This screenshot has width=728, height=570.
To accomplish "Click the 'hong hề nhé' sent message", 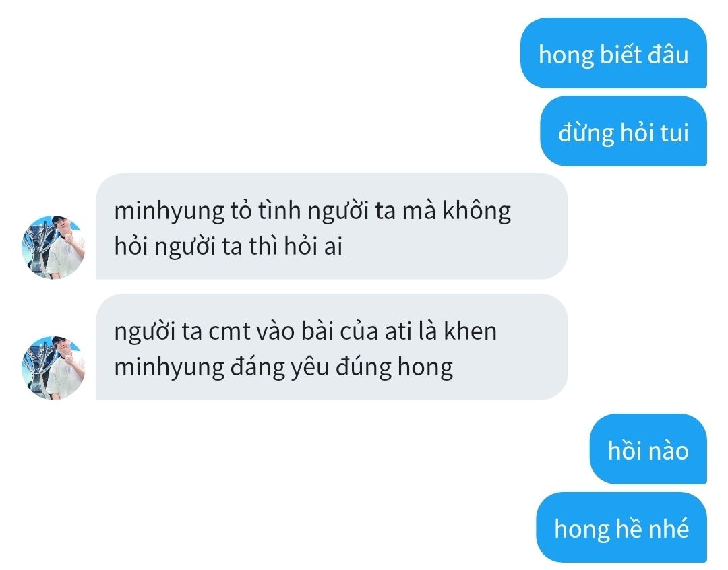I will pos(621,528).
